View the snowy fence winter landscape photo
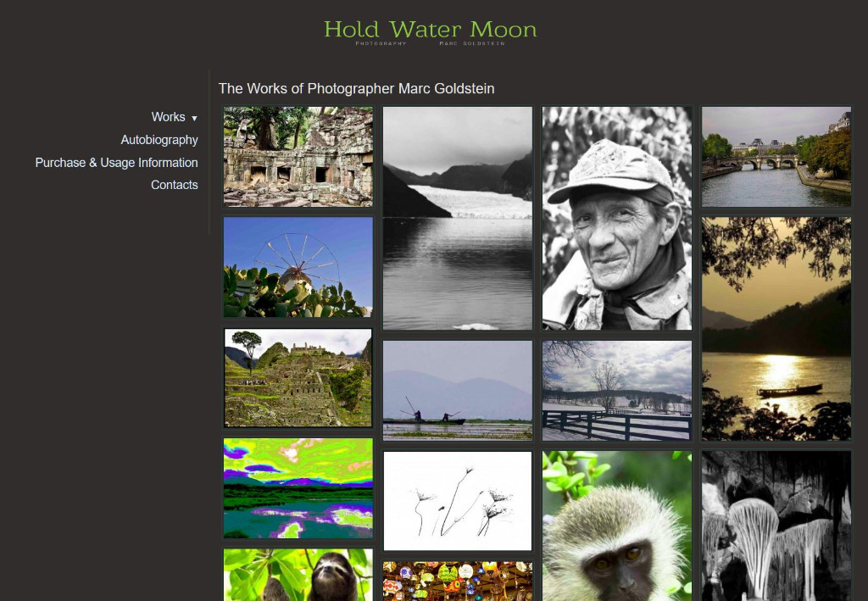 (x=617, y=390)
